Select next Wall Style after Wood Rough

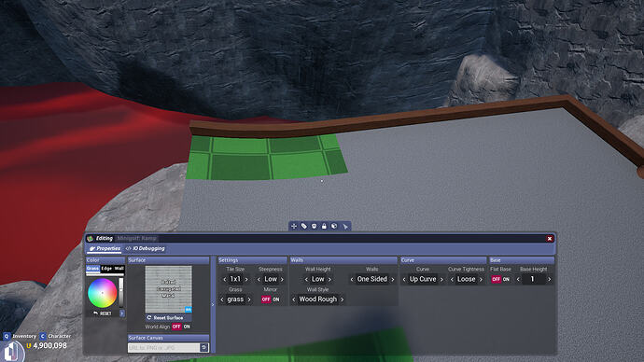coord(342,299)
